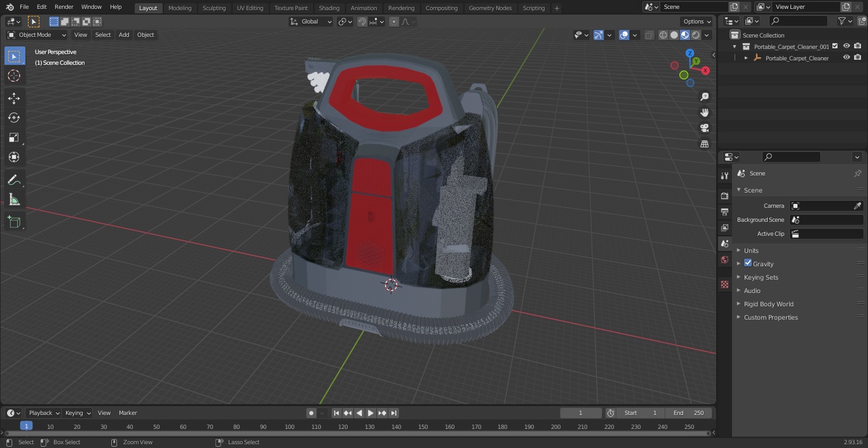The width and height of the screenshot is (868, 448).
Task: Toggle viewport overlays button
Action: pos(624,35)
